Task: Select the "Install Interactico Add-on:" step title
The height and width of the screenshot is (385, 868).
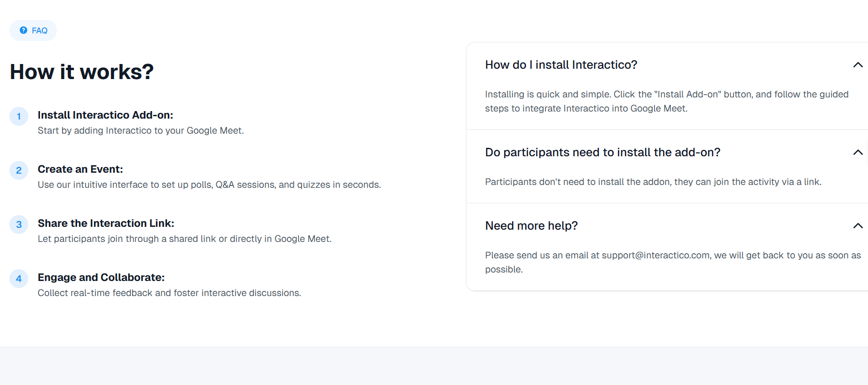Action: coord(105,115)
